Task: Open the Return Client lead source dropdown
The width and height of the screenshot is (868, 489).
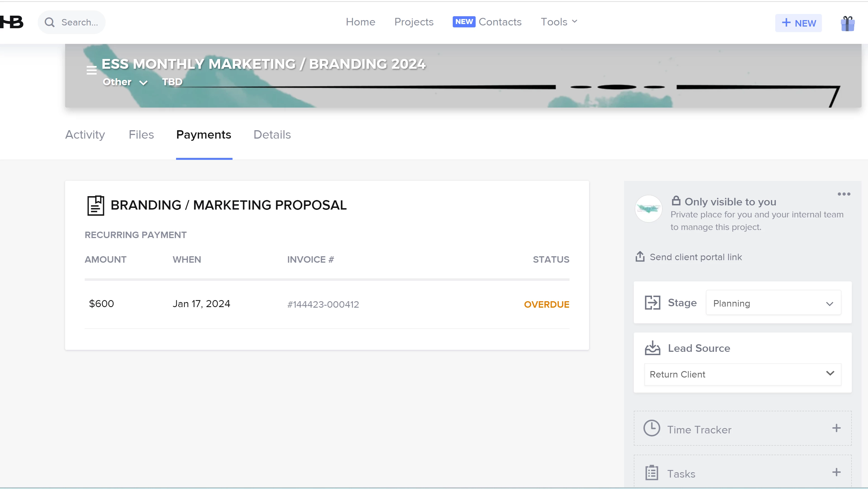Action: (x=742, y=374)
